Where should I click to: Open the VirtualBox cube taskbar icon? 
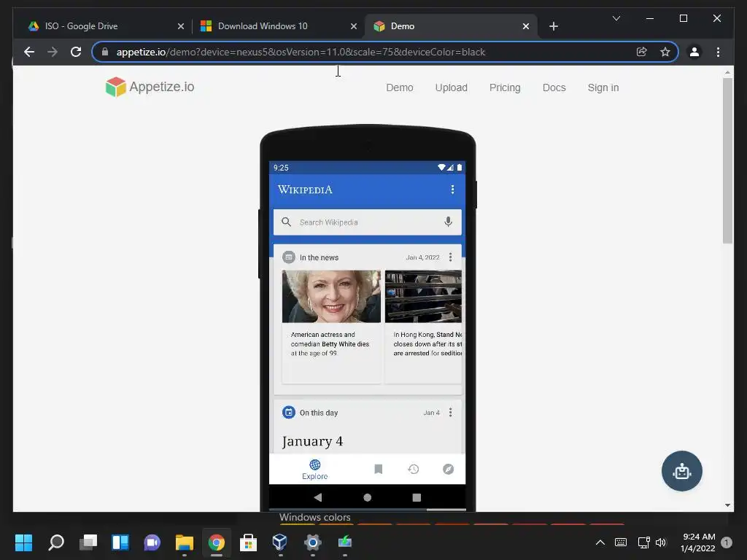[x=279, y=542]
